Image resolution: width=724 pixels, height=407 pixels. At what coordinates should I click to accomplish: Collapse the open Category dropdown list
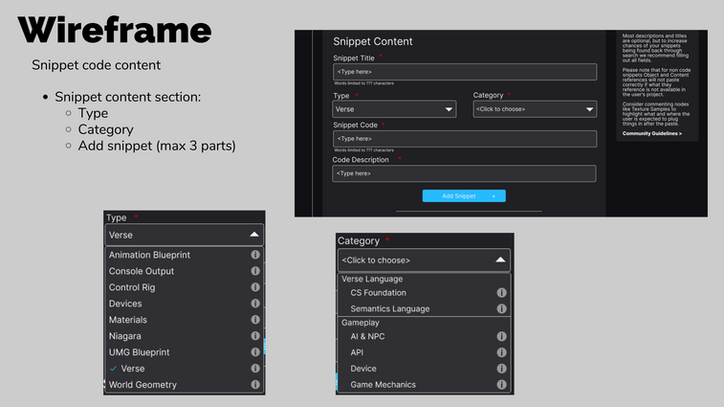click(x=500, y=260)
